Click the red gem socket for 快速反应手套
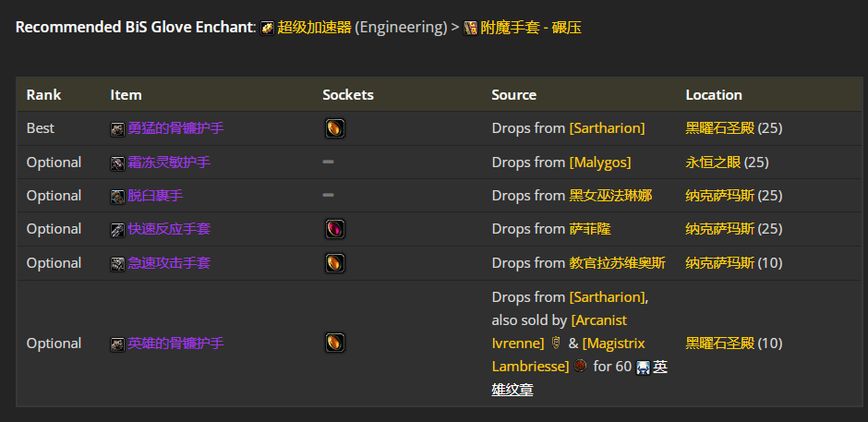Image resolution: width=868 pixels, height=422 pixels. coord(335,229)
